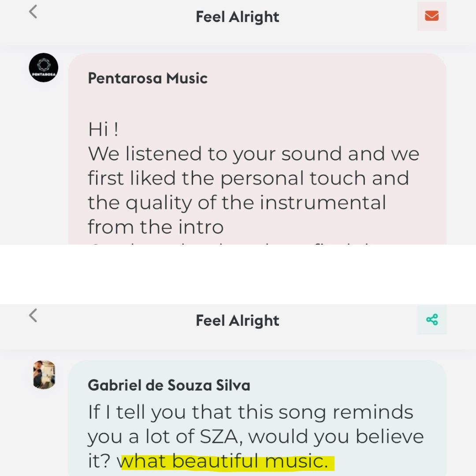
Task: Open the Gabriel de Souza Silva name
Action: [x=169, y=385]
